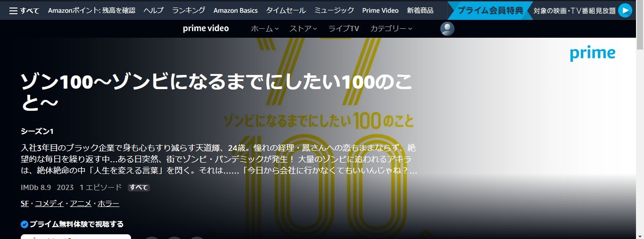This screenshot has height=239, width=644.
Task: Click the vertical scrollbar thumb
Action: pyautogui.click(x=640, y=25)
